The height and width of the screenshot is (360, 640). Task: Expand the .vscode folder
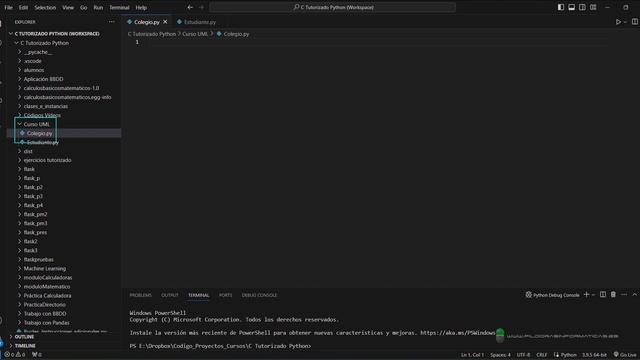[33, 61]
